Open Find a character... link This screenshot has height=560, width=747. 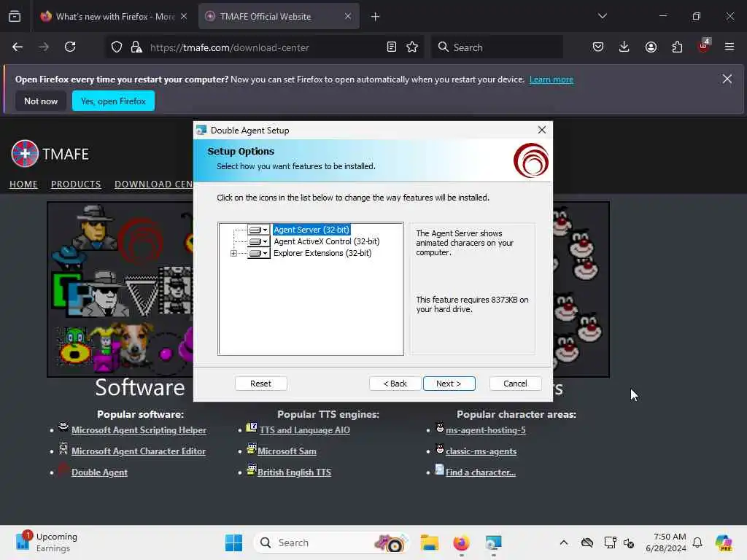tap(481, 472)
